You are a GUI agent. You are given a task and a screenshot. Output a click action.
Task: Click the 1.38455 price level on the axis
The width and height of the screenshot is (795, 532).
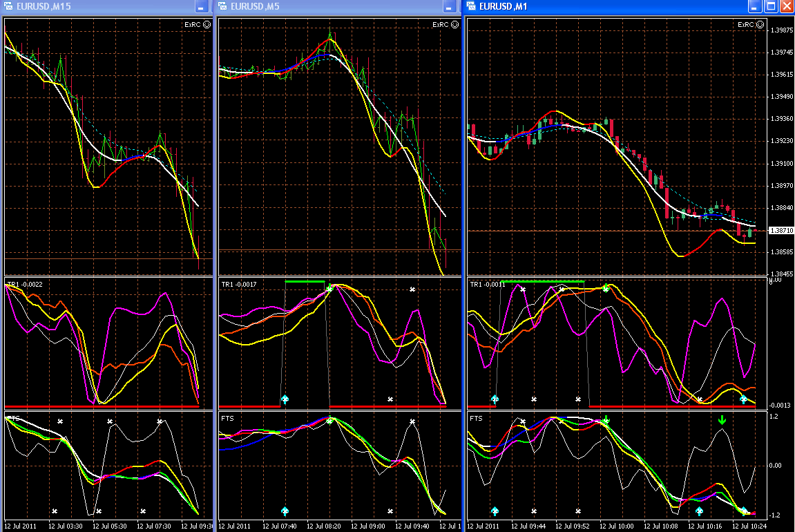[781, 274]
